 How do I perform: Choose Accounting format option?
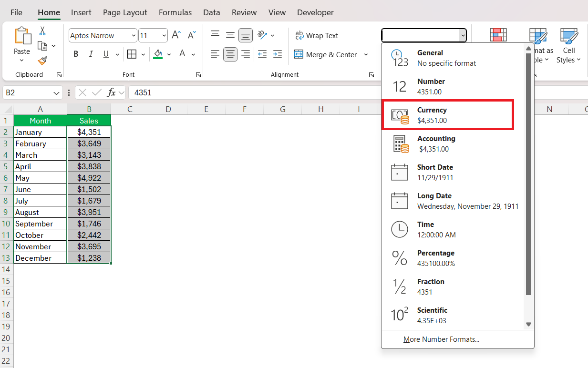click(453, 143)
